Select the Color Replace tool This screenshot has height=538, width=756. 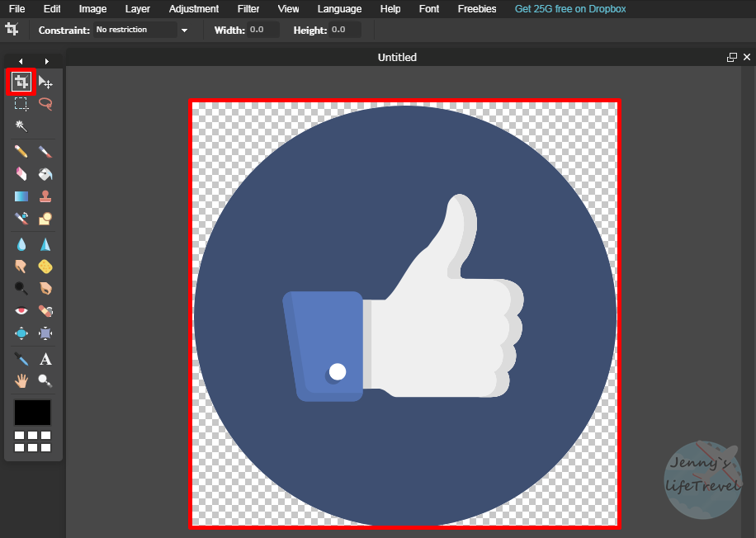[21, 219]
